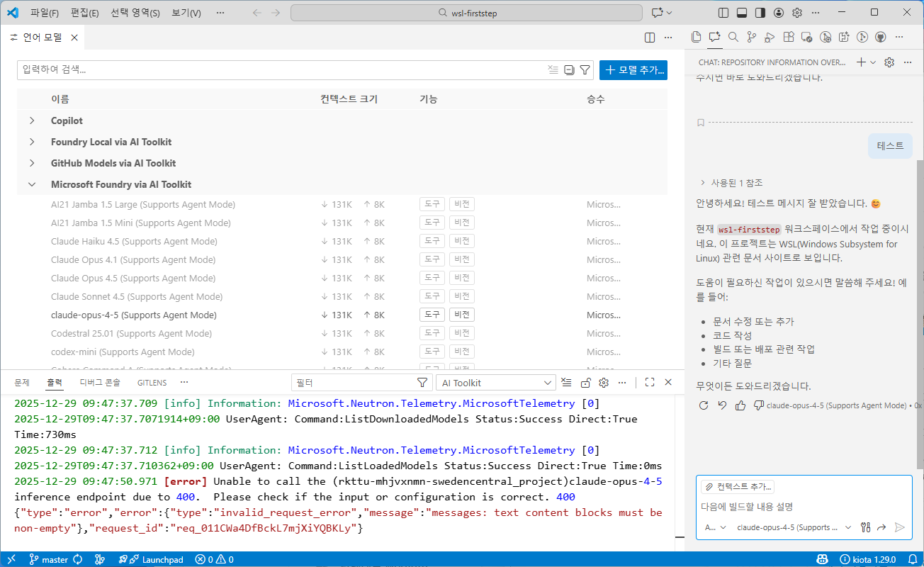Split the language models editor to the right
The image size is (924, 567).
click(x=650, y=38)
